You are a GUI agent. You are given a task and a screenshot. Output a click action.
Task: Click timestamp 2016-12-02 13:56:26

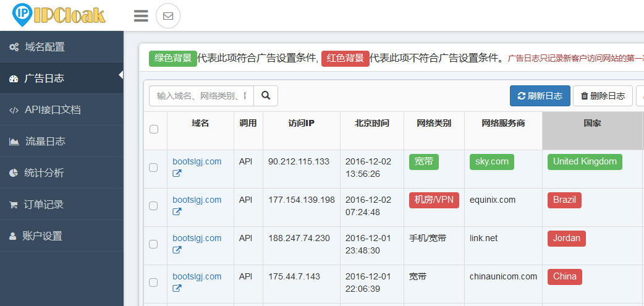coord(368,168)
